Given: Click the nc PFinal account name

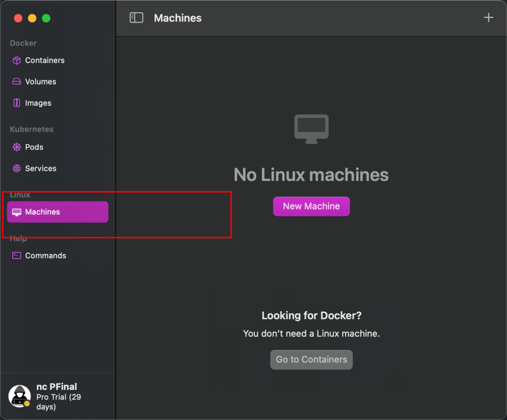Looking at the screenshot, I should tap(57, 387).
